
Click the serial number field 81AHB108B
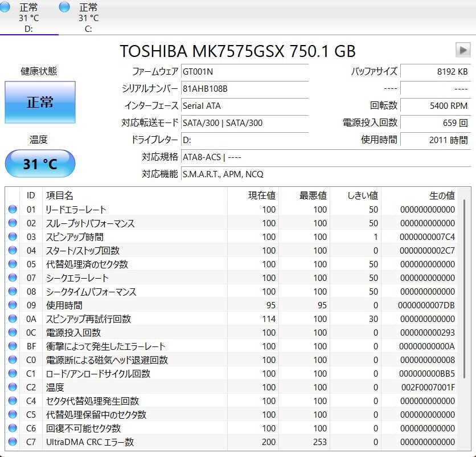tap(244, 89)
